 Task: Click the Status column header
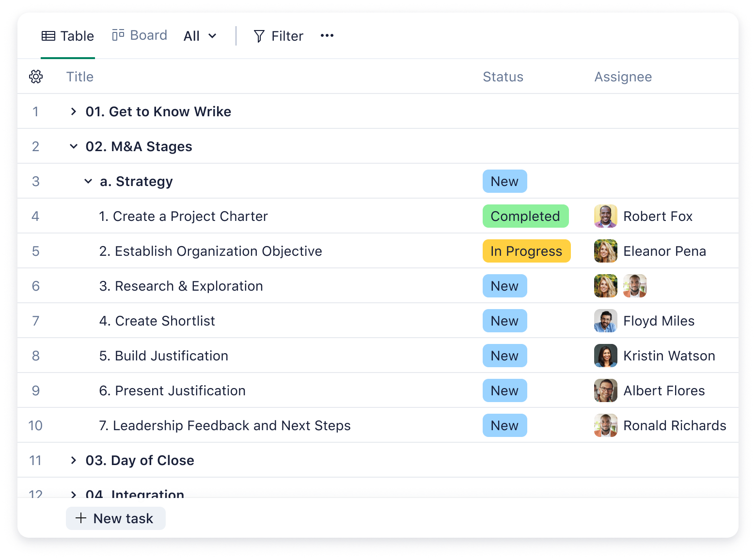(503, 77)
